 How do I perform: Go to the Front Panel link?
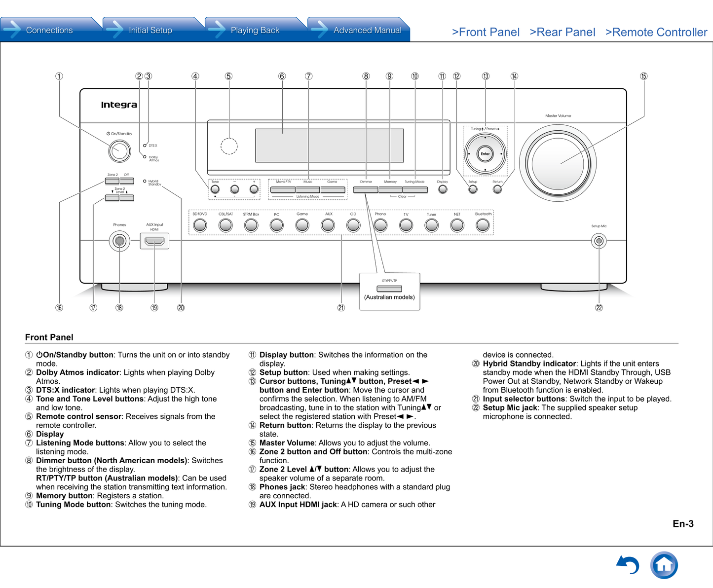coord(486,33)
